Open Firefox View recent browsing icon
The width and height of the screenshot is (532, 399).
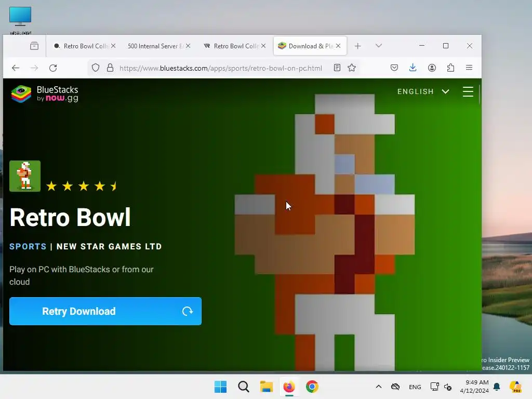pyautogui.click(x=34, y=46)
